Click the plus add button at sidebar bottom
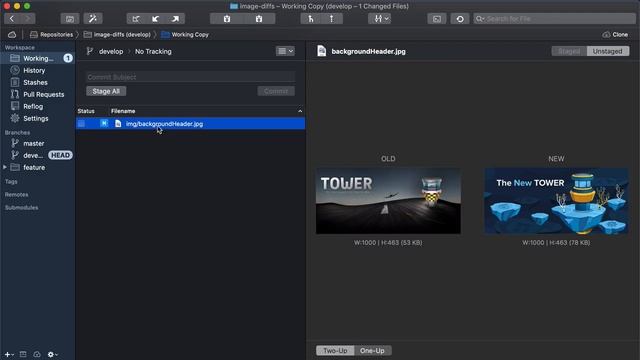This screenshot has width=640, height=360. pyautogui.click(x=9, y=354)
